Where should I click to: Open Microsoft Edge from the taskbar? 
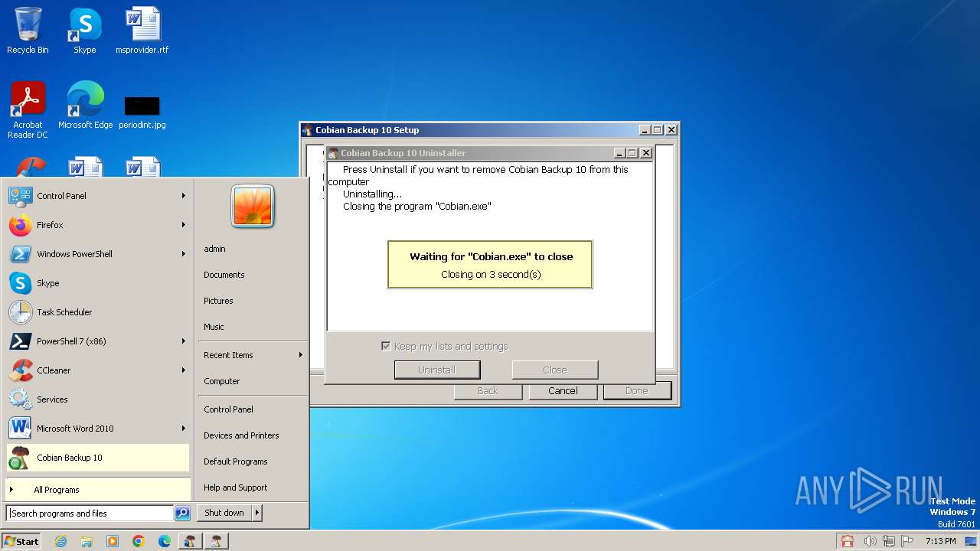[x=165, y=541]
